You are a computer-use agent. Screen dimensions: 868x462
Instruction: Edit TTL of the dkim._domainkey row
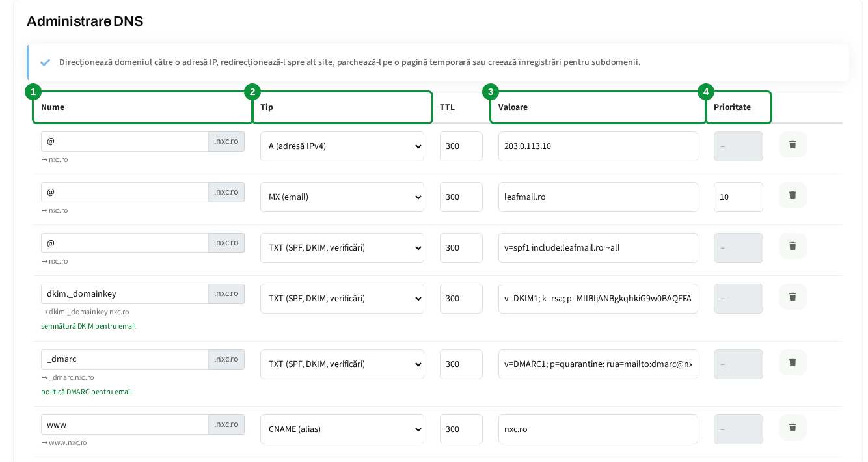461,299
